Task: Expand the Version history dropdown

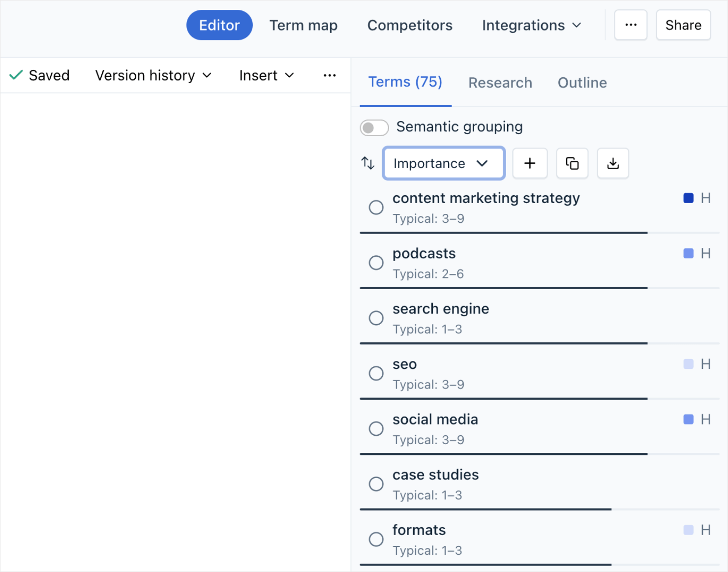Action: pyautogui.click(x=153, y=75)
